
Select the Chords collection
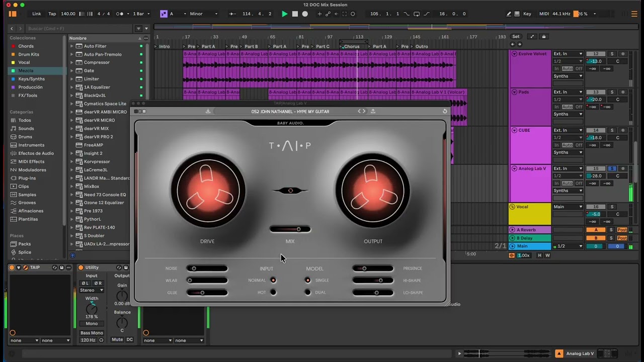pos(26,46)
